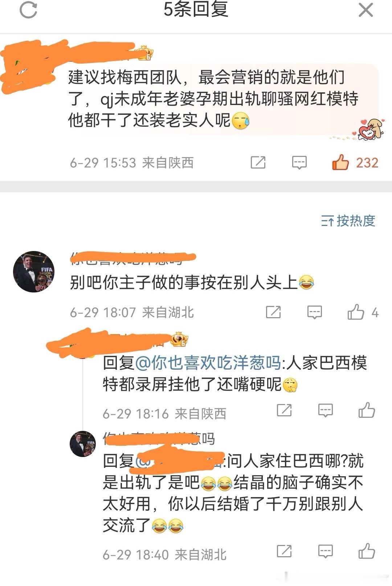Share the 6-29 18:16 reply
The height and width of the screenshot is (586, 392).
[284, 410]
